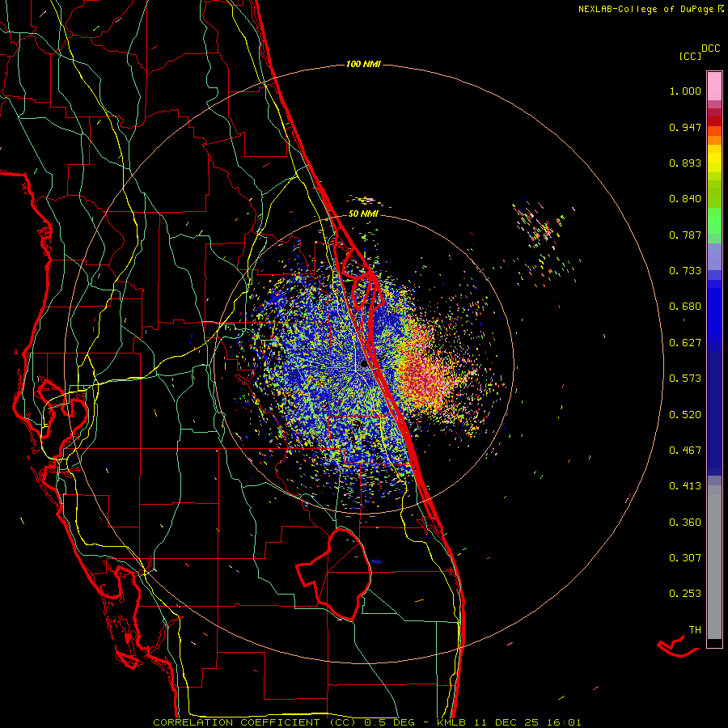
Task: Select the 0.413 legend value
Action: tap(685, 486)
